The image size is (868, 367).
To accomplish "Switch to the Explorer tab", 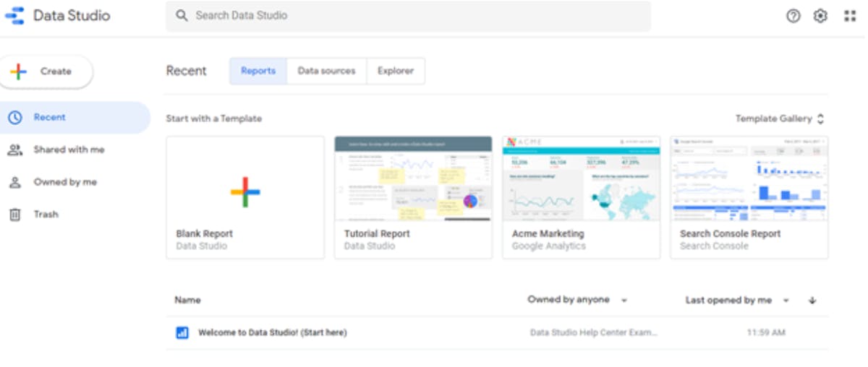I will pyautogui.click(x=396, y=71).
